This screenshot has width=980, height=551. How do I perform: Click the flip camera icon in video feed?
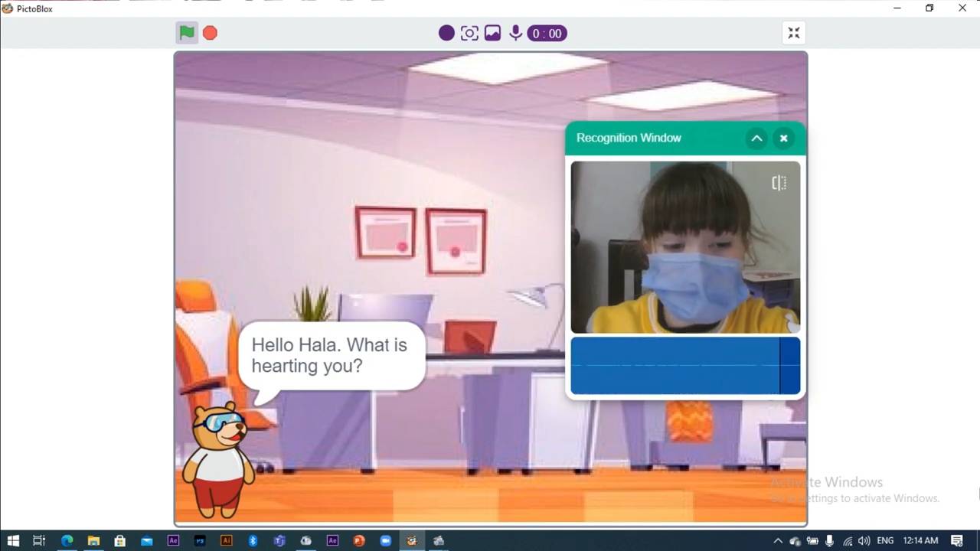click(x=779, y=183)
